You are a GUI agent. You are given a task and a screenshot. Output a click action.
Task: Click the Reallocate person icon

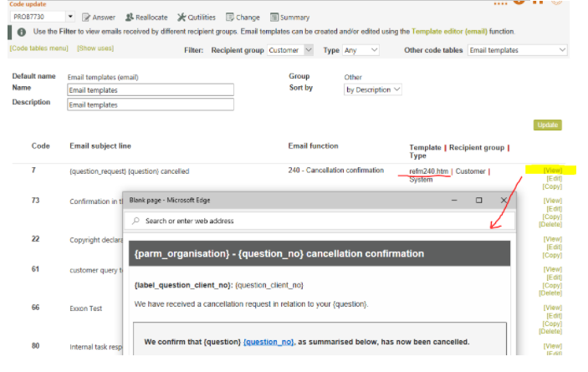click(x=130, y=18)
